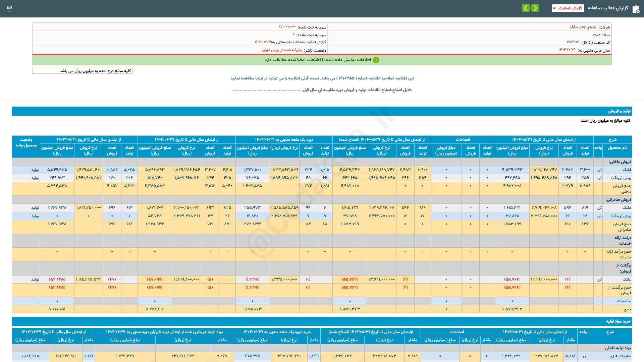The height and width of the screenshot is (362, 644).
Task: Click the وضعیت محصول-واحد column header
Action: (26, 142)
